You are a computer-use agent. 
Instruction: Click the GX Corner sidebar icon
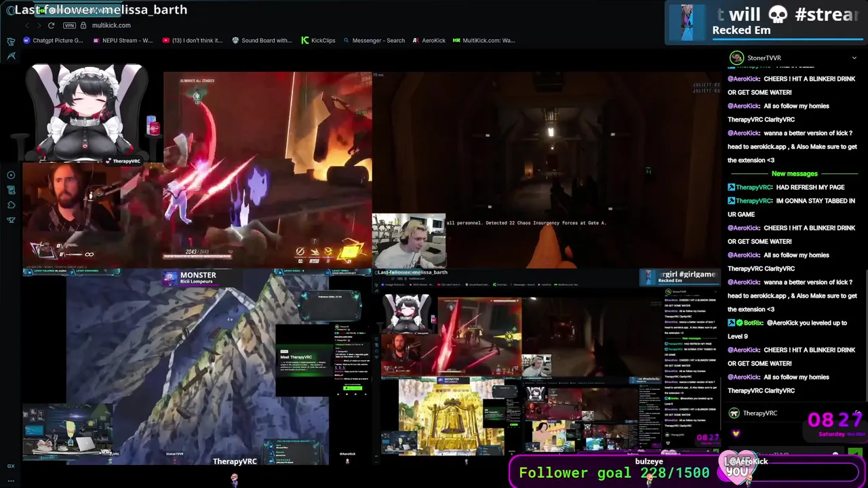11,42
